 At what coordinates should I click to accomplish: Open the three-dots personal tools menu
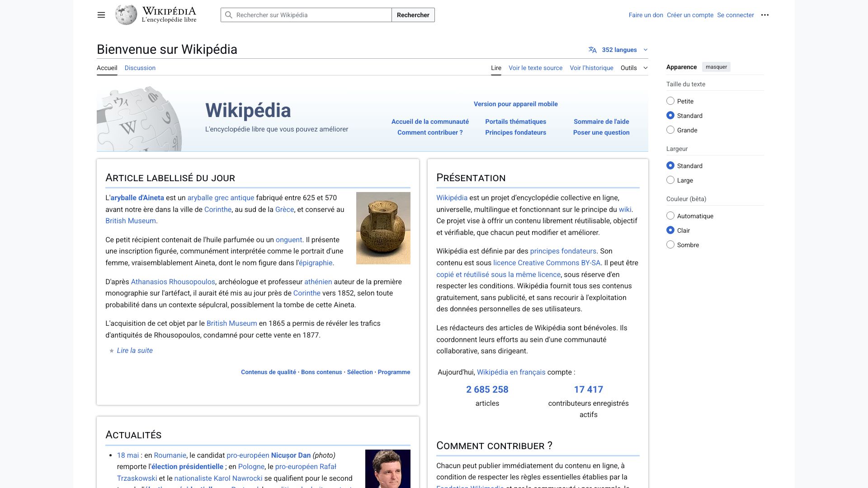point(764,15)
